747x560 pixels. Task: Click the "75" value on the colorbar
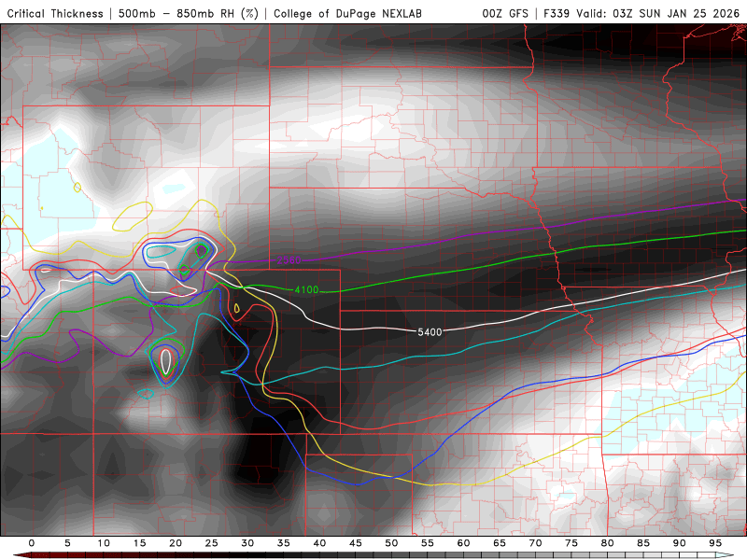[571, 543]
